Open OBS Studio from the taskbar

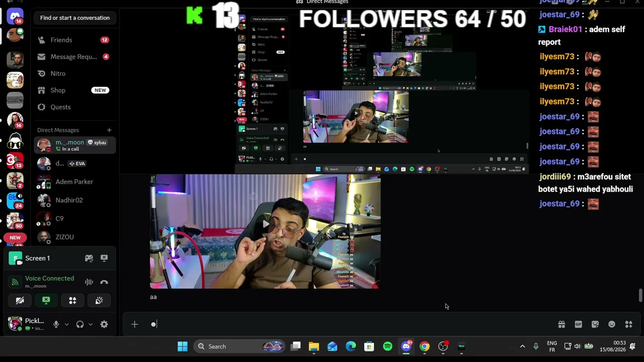[443, 346]
